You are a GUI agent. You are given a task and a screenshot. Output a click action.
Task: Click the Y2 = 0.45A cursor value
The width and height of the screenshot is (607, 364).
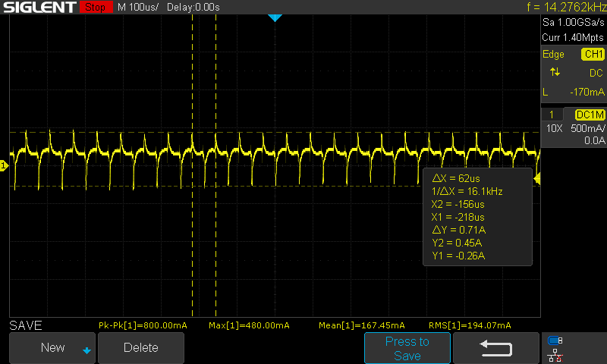pyautogui.click(x=457, y=243)
